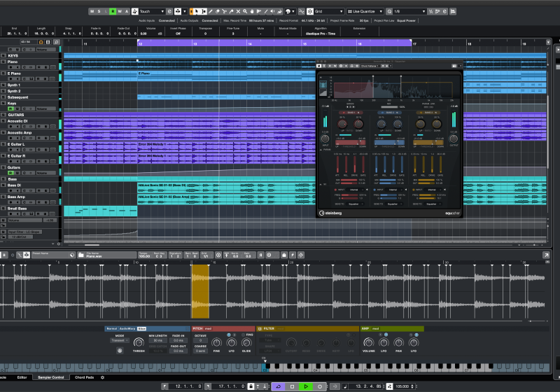The height and width of the screenshot is (392, 560).
Task: Toggle the Write automation (W) button
Action: click(x=120, y=11)
